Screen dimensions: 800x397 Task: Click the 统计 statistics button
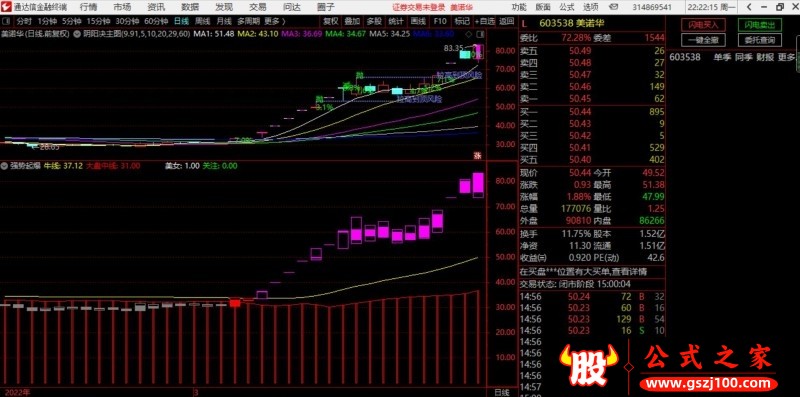coord(396,21)
